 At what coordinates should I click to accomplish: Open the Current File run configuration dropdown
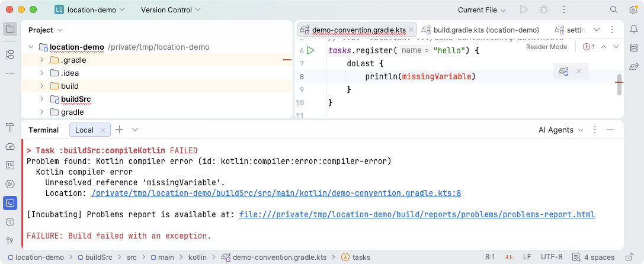[482, 10]
